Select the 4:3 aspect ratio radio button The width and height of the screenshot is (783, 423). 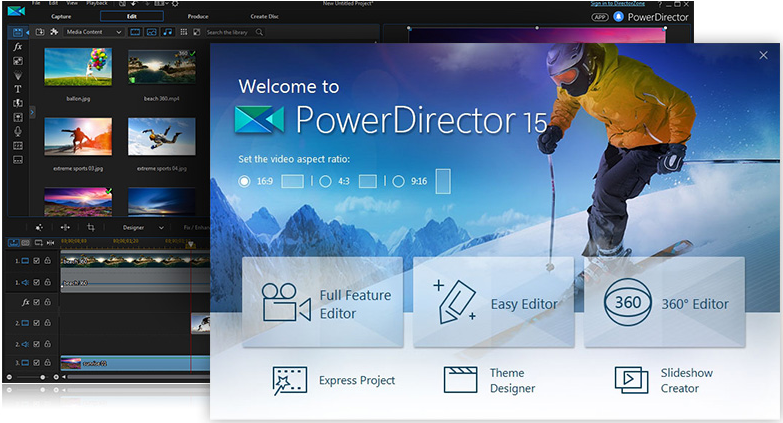pyautogui.click(x=325, y=181)
